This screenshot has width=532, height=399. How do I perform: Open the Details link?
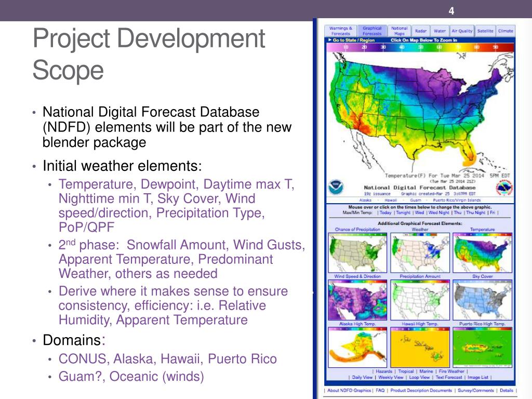point(506,390)
